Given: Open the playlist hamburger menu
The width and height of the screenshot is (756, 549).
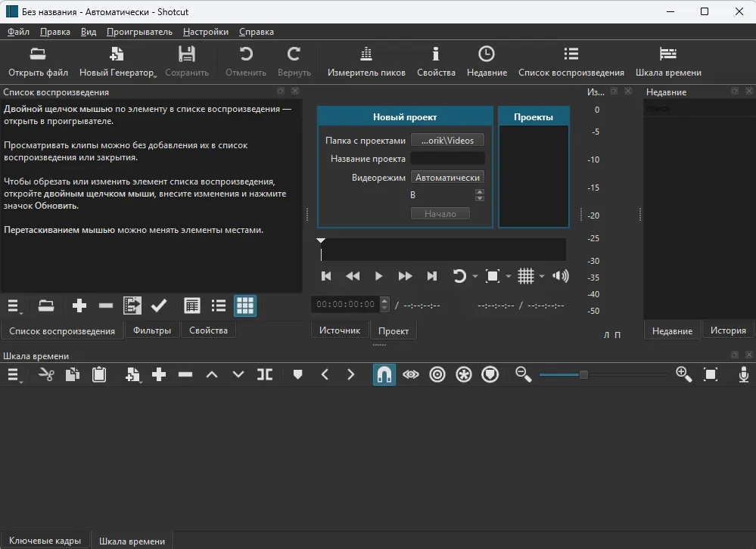Looking at the screenshot, I should 14,306.
